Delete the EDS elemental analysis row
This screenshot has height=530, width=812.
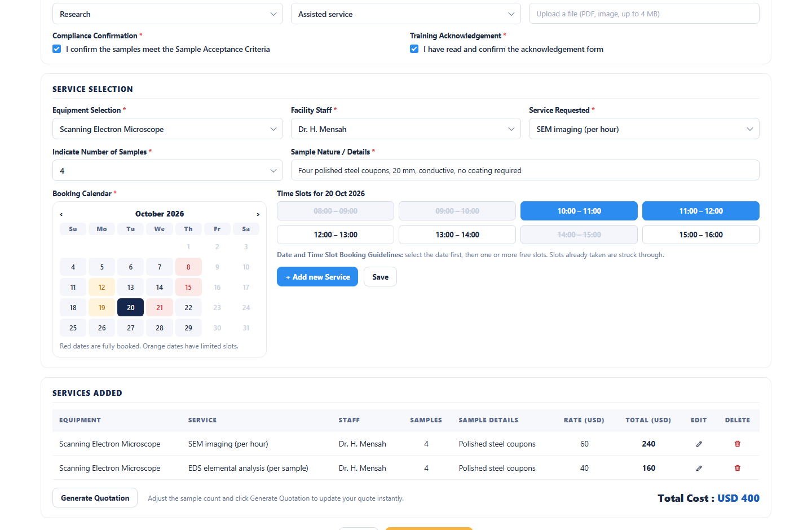[x=738, y=468]
